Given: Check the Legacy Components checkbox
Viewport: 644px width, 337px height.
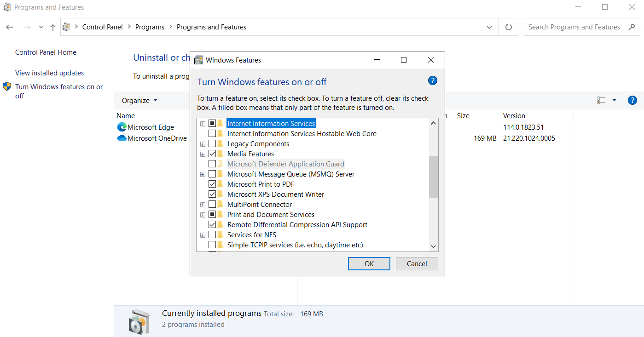Looking at the screenshot, I should pos(212,144).
